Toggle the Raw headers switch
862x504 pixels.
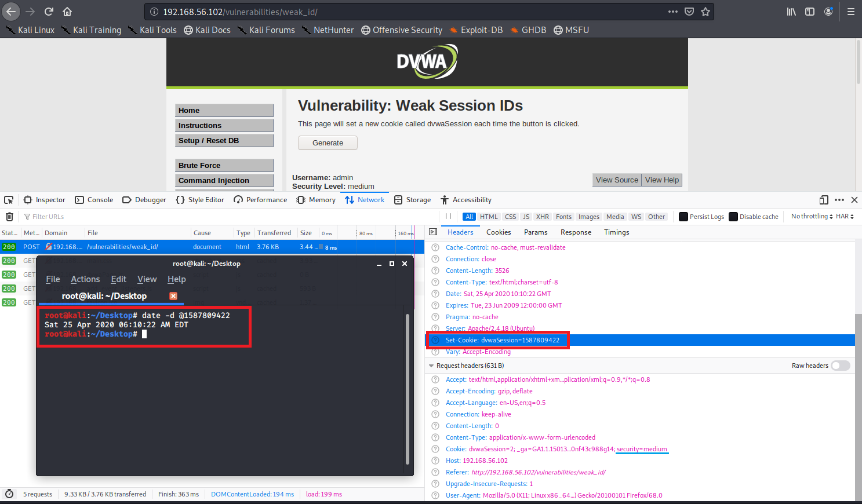pos(840,366)
